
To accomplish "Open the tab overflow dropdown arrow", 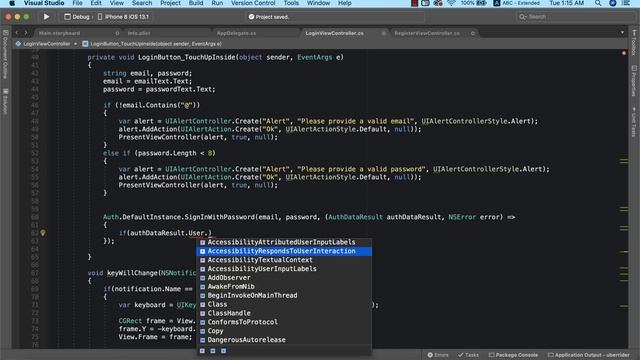I will point(622,33).
